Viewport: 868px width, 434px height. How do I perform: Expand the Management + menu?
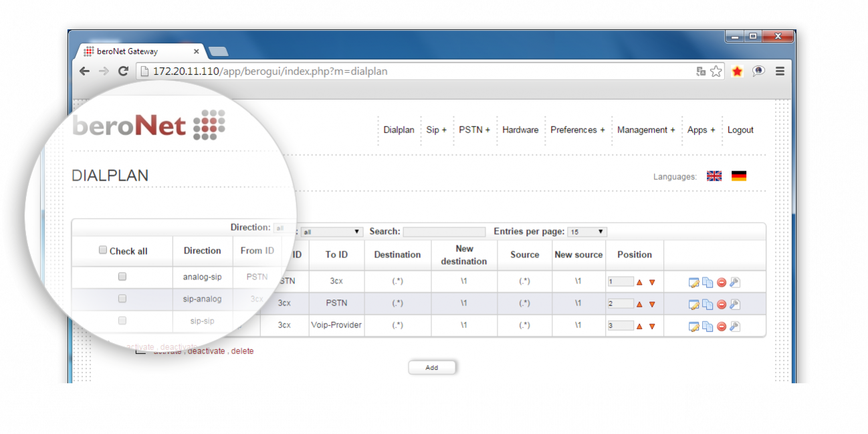[646, 130]
